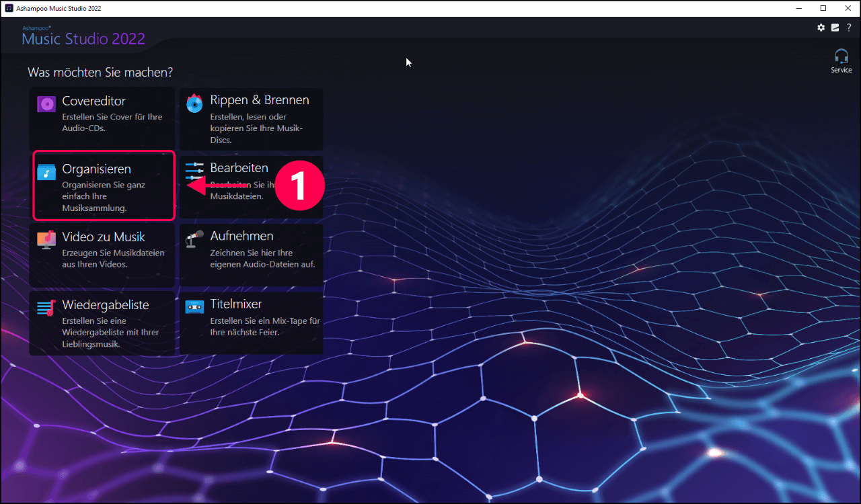The height and width of the screenshot is (504, 861).
Task: Click the Music Studio 2022 logo
Action: (x=83, y=36)
